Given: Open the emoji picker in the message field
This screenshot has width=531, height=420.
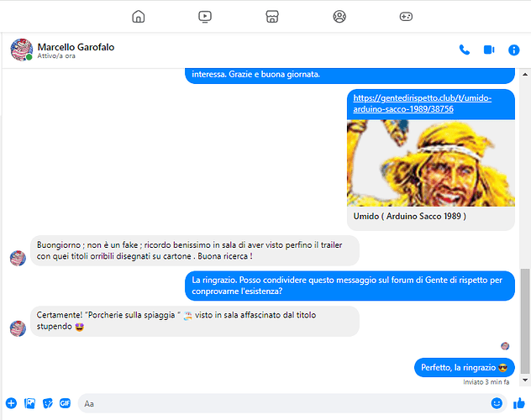Looking at the screenshot, I should click(x=497, y=403).
